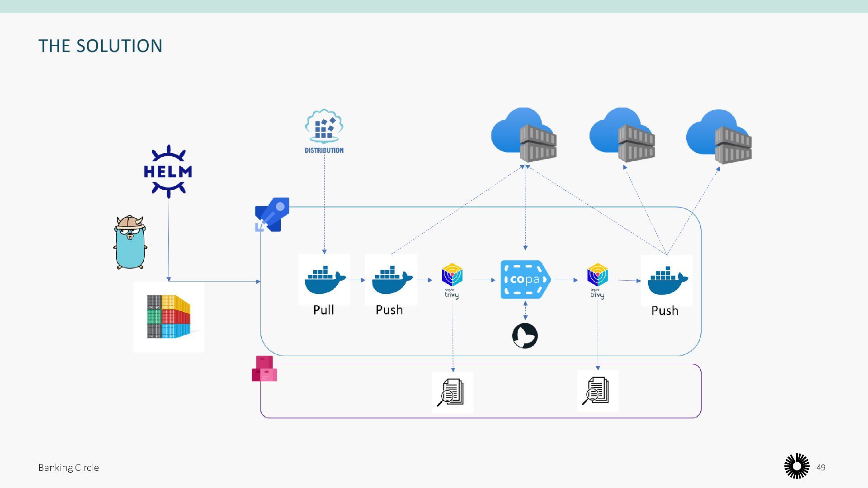Screen dimensions: 868x488
Task: Click the colorful shipping containers image
Action: coord(169,317)
